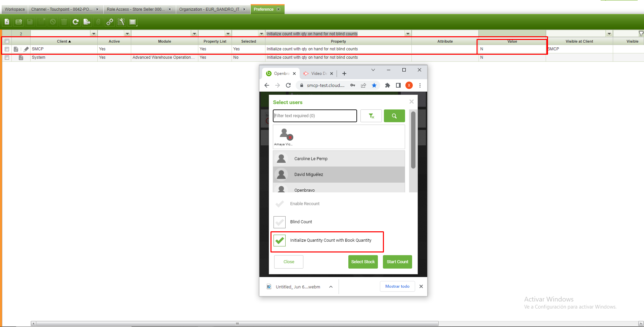The width and height of the screenshot is (644, 327).
Task: Open the Selected column filter dropdown
Action: (261, 34)
